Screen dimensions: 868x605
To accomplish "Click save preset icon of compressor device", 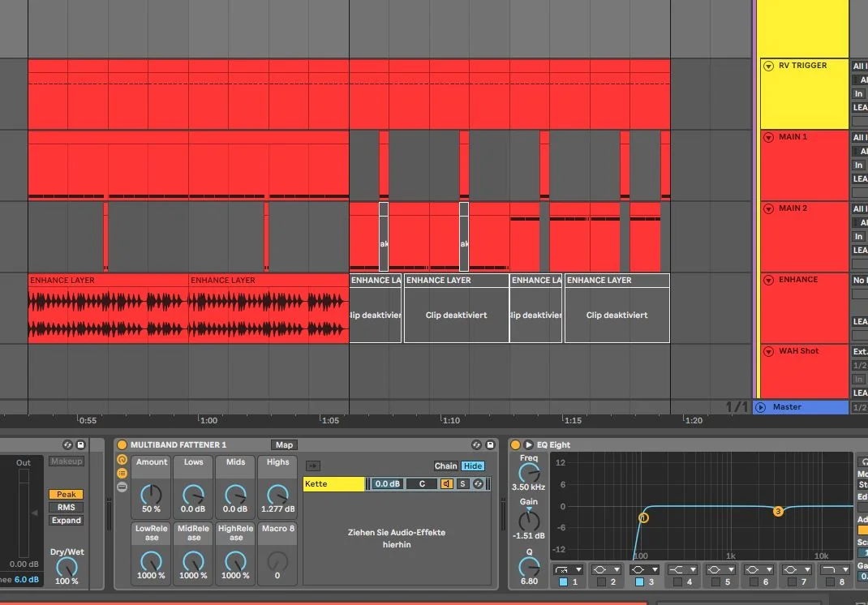I will (81, 444).
